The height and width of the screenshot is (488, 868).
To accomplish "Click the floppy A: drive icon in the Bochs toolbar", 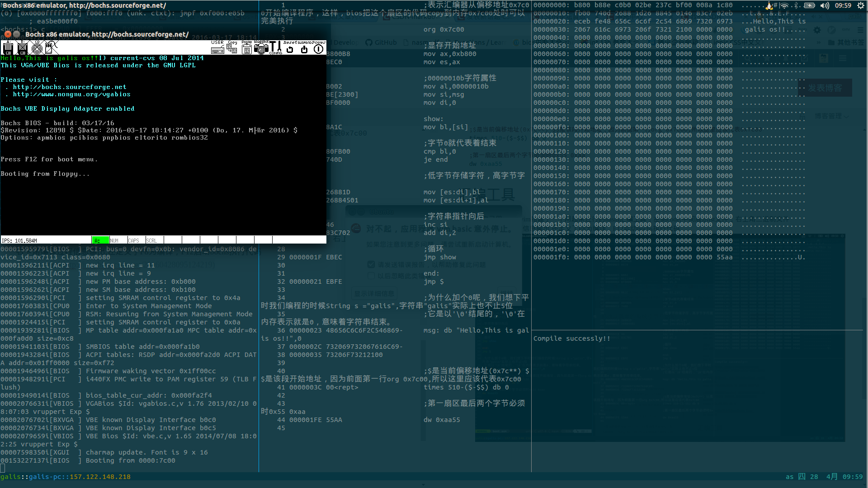I will [8, 47].
